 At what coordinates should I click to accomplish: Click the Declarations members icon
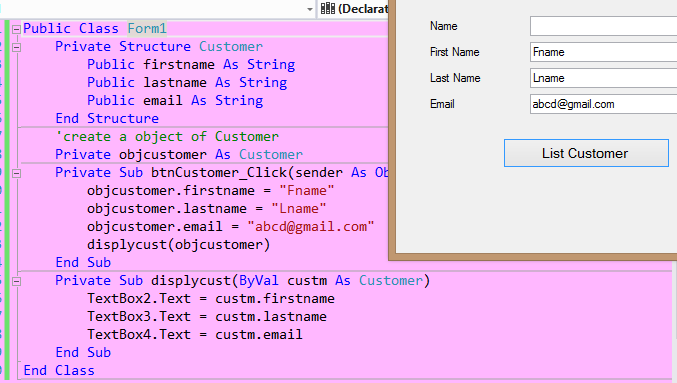(x=328, y=8)
